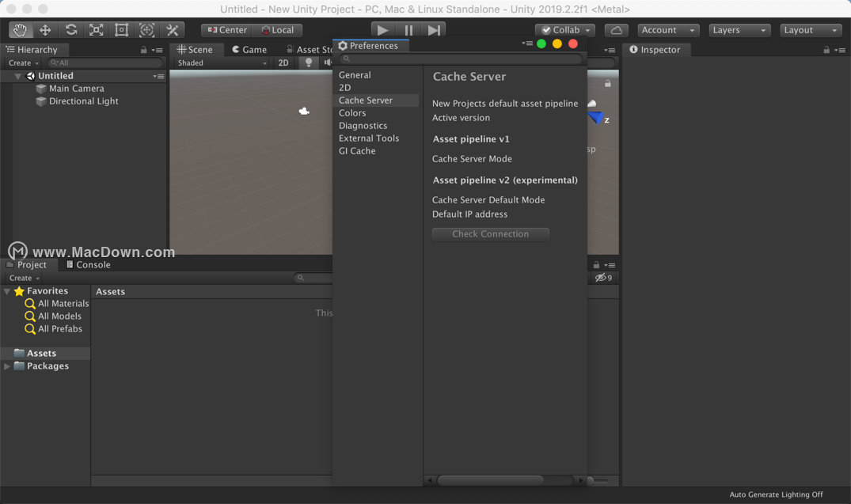Select the Hand tool in toolbar
The image size is (851, 504).
[20, 30]
